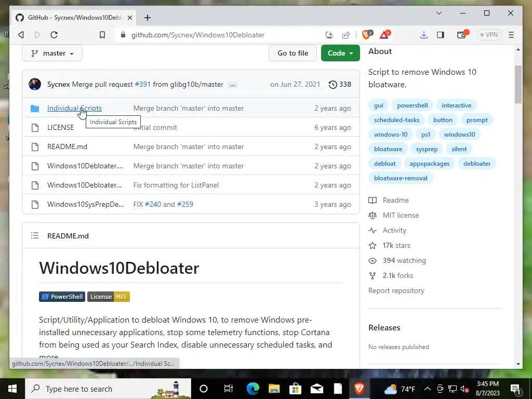
Task: Open a new tab with the plus button
Action: point(147,18)
